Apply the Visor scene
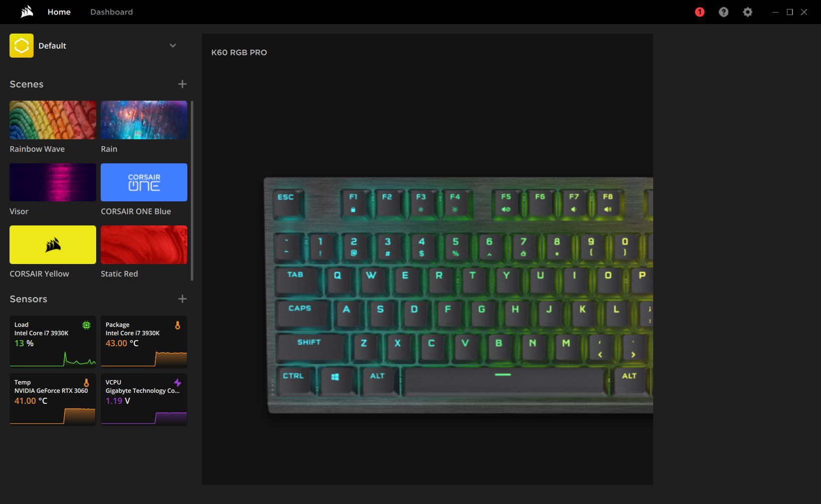This screenshot has width=821, height=504. pos(53,182)
